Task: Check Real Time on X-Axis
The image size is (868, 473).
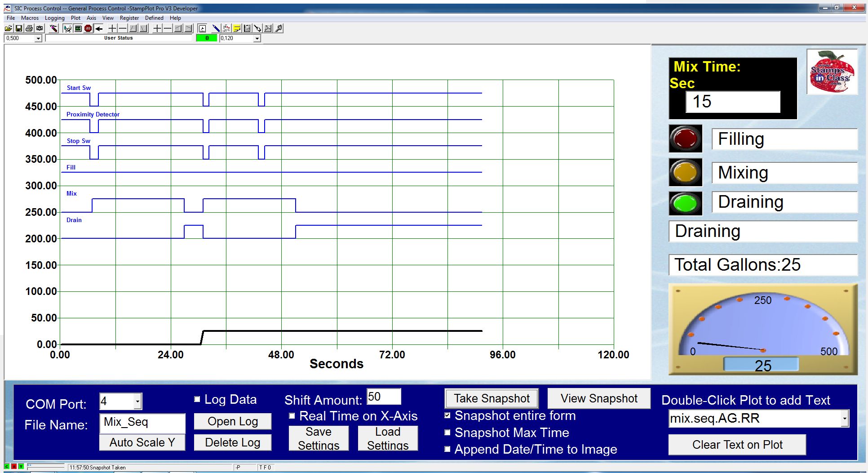Action: coord(292,416)
